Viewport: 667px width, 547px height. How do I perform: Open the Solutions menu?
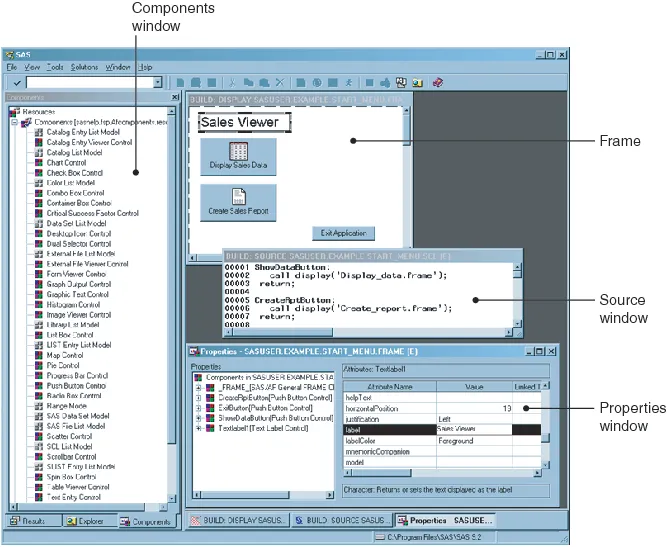(84, 67)
